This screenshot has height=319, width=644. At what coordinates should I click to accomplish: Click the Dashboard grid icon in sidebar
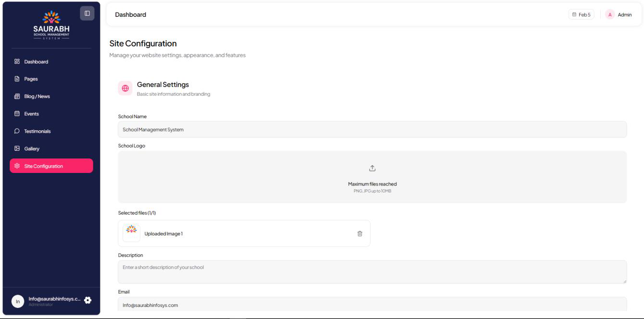(x=17, y=61)
